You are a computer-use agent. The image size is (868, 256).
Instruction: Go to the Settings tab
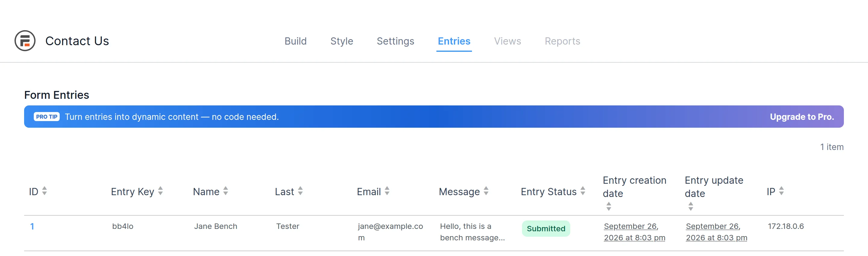point(395,41)
